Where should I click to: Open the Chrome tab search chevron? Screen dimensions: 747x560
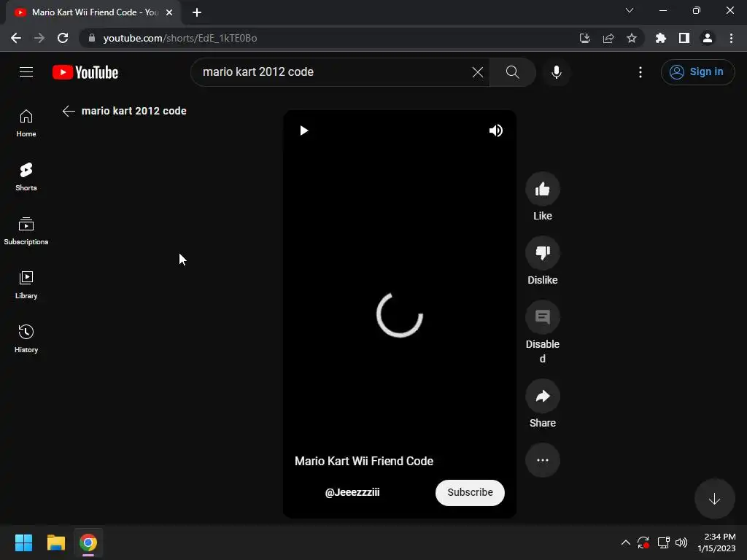point(630,10)
